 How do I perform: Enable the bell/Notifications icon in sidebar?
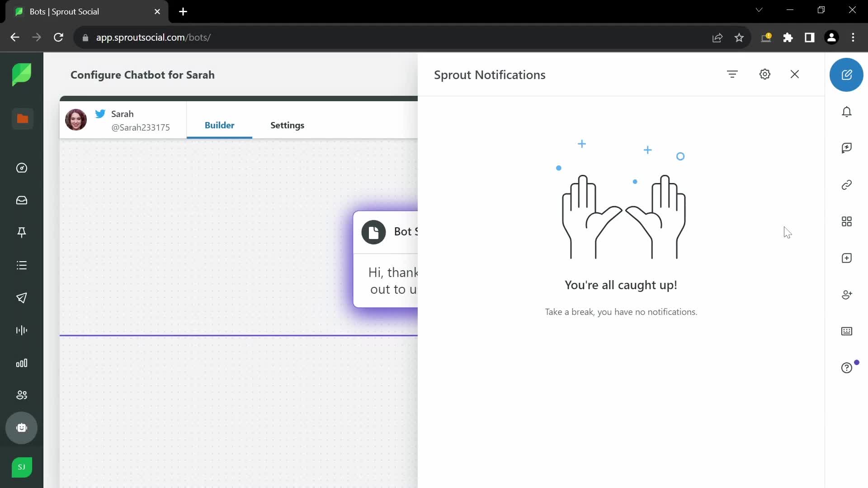click(x=847, y=112)
